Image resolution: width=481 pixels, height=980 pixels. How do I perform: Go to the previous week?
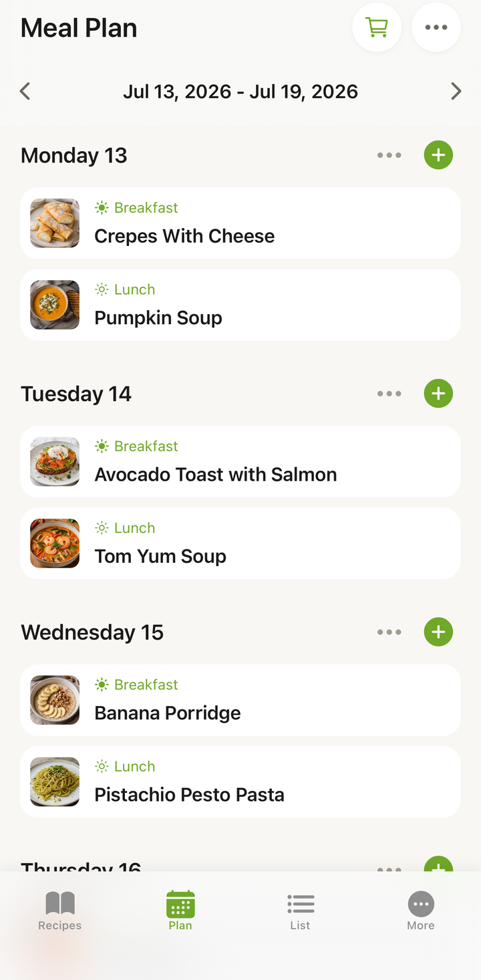25,91
